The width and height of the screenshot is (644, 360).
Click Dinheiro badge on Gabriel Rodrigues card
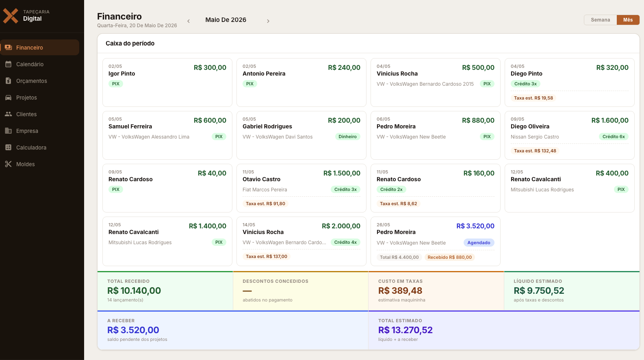click(x=348, y=137)
